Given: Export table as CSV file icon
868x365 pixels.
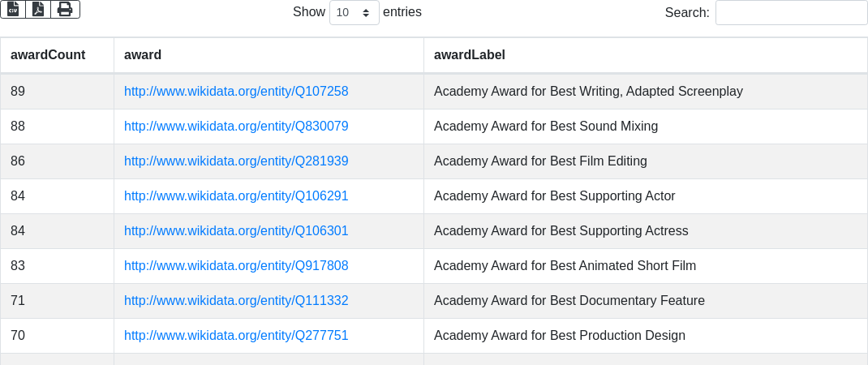Looking at the screenshot, I should click(13, 10).
